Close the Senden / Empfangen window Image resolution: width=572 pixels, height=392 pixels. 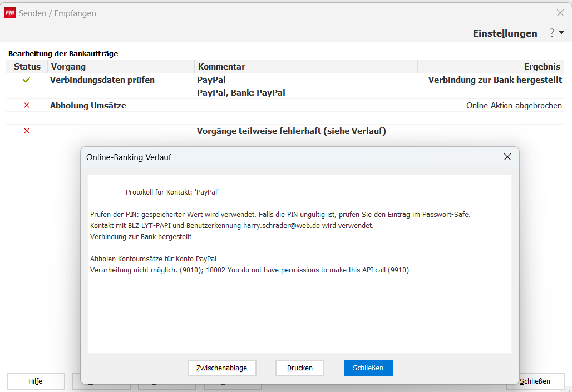(560, 13)
